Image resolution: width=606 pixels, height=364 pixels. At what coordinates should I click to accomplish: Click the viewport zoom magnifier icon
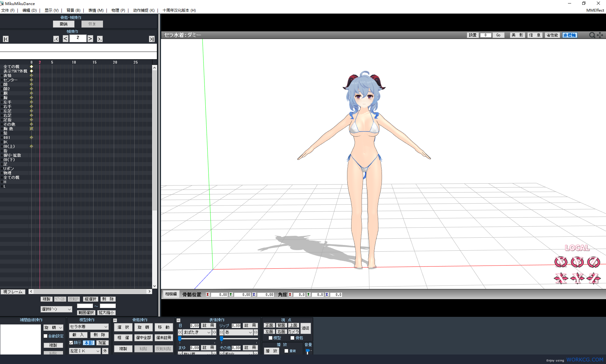[592, 35]
